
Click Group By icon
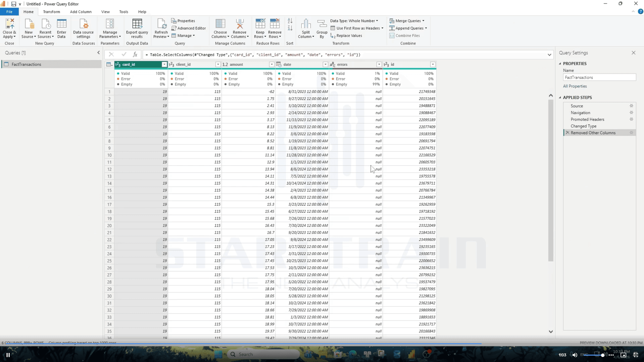tap(322, 24)
